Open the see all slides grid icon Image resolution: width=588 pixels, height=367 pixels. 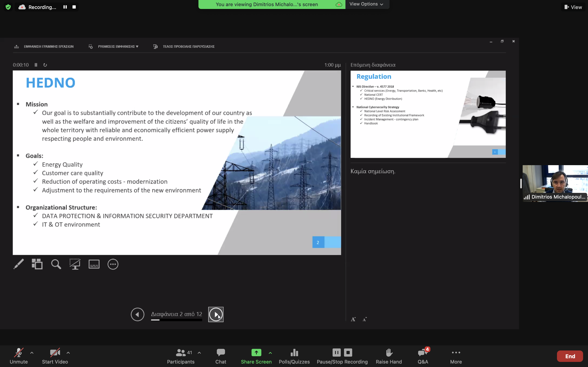point(37,264)
